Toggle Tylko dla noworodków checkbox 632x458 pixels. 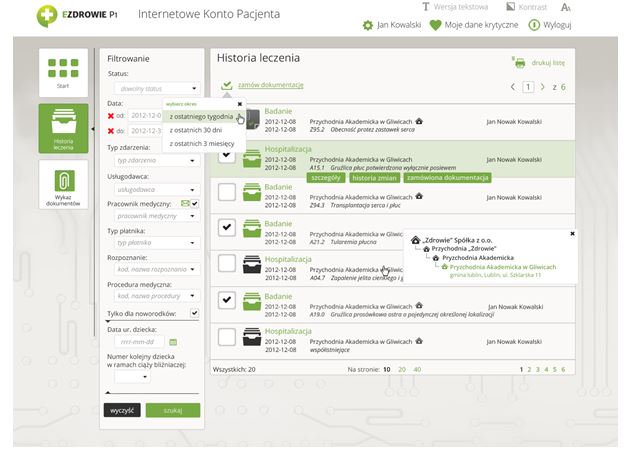point(195,313)
